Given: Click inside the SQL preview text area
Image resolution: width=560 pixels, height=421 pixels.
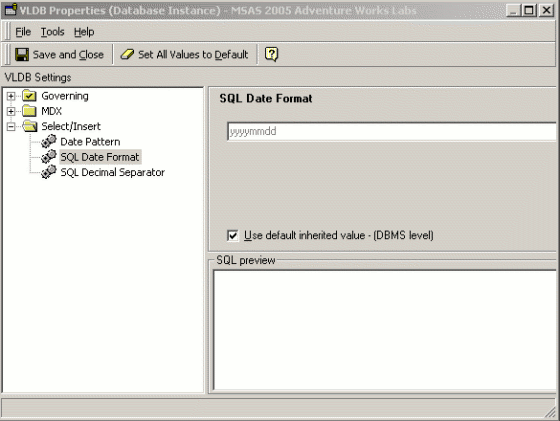Looking at the screenshot, I should tap(385, 330).
